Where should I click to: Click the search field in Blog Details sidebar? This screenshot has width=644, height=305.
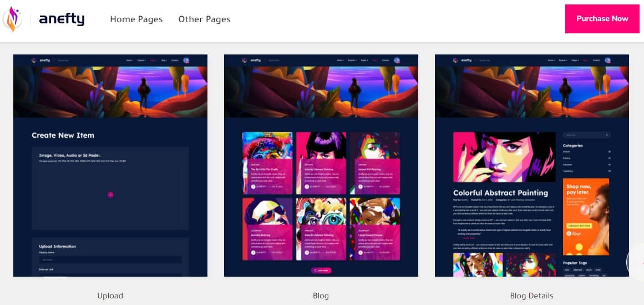click(586, 135)
